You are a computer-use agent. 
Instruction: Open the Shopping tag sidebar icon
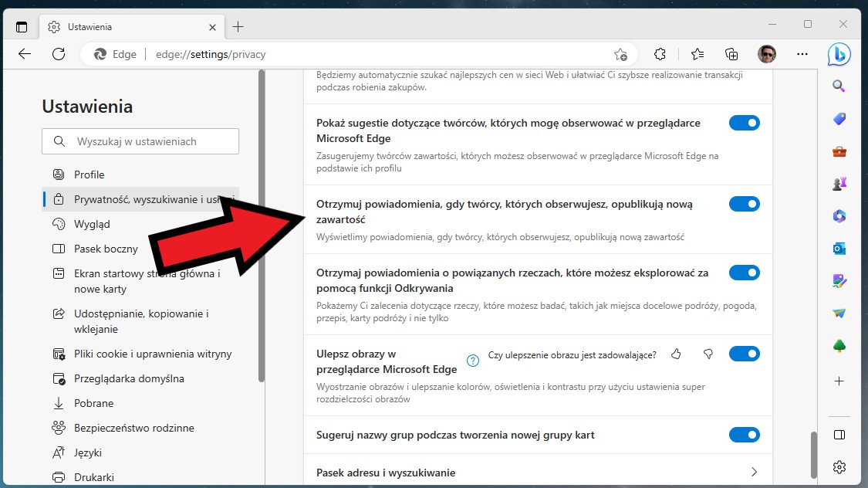point(839,119)
